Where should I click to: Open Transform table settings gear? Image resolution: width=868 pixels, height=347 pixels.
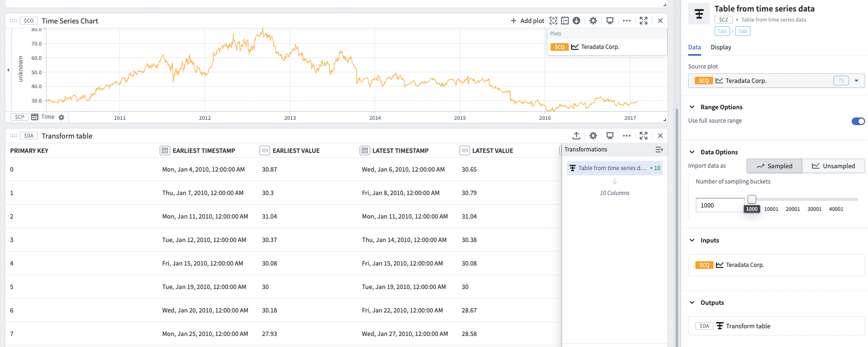coord(593,136)
